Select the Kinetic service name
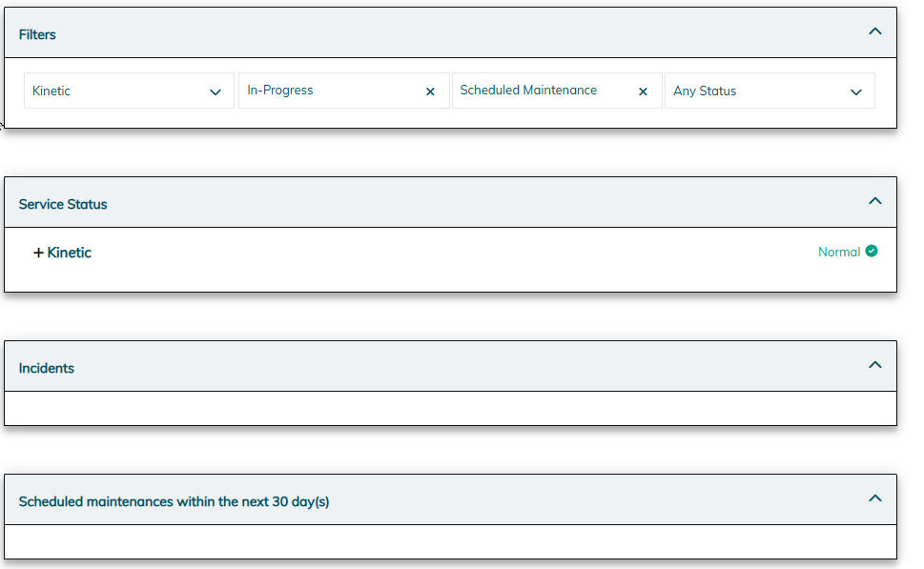Image resolution: width=924 pixels, height=569 pixels. 69,253
